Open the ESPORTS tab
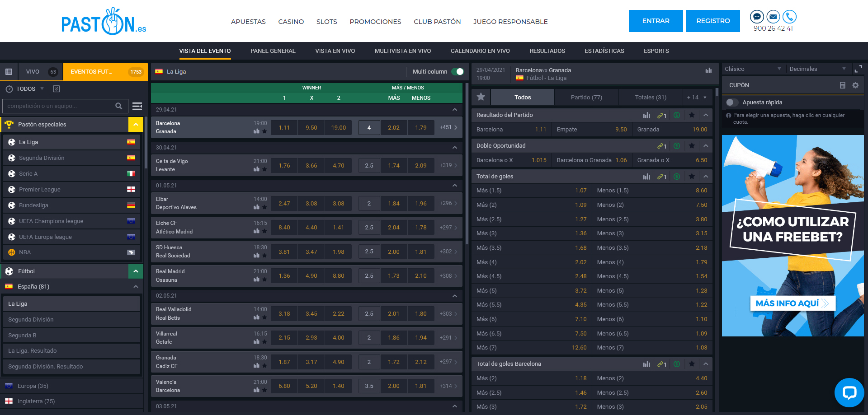Screen dimensions: 868x415 (656, 51)
